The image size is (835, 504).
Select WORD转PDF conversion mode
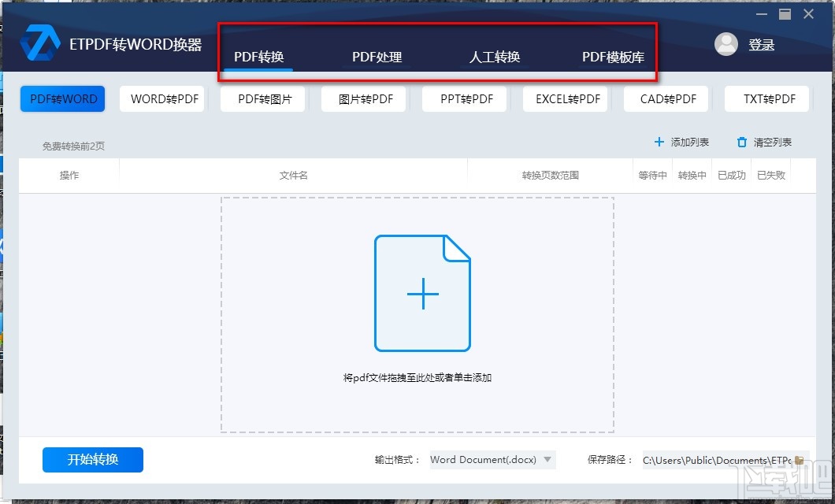164,99
